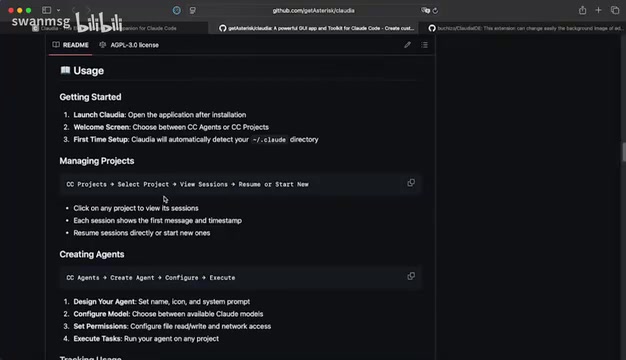Select the AGPL-3.0 license tab
This screenshot has height=360, width=626.
pos(129,45)
